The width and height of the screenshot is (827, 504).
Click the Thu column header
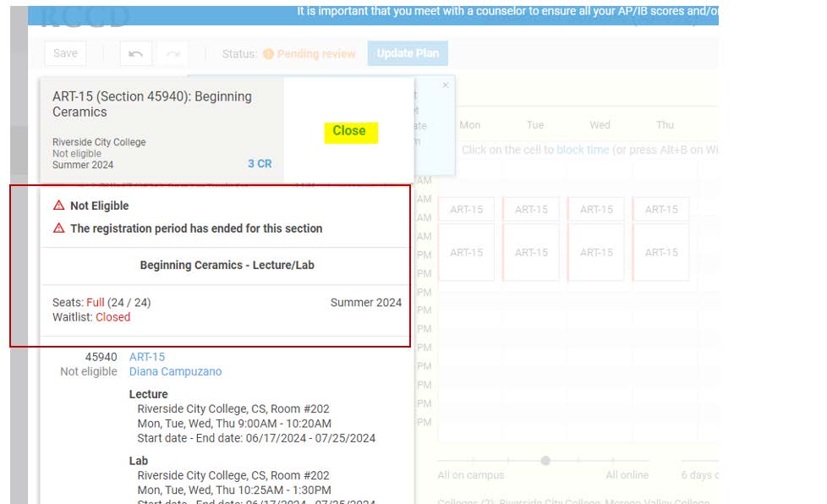(665, 125)
